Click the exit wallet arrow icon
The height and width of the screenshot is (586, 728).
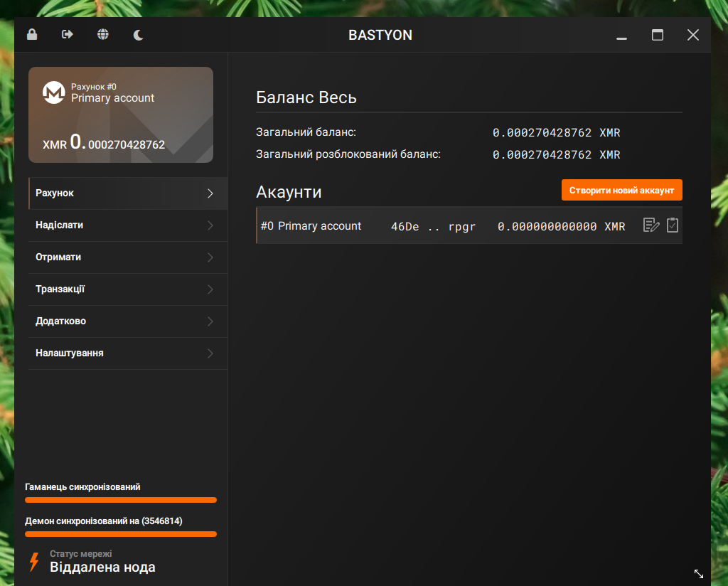pyautogui.click(x=68, y=35)
